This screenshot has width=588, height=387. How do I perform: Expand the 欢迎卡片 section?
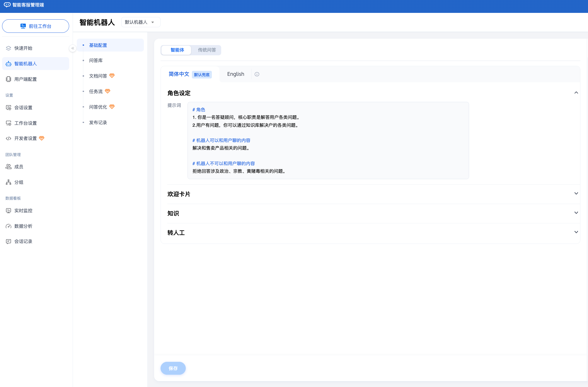pos(576,194)
